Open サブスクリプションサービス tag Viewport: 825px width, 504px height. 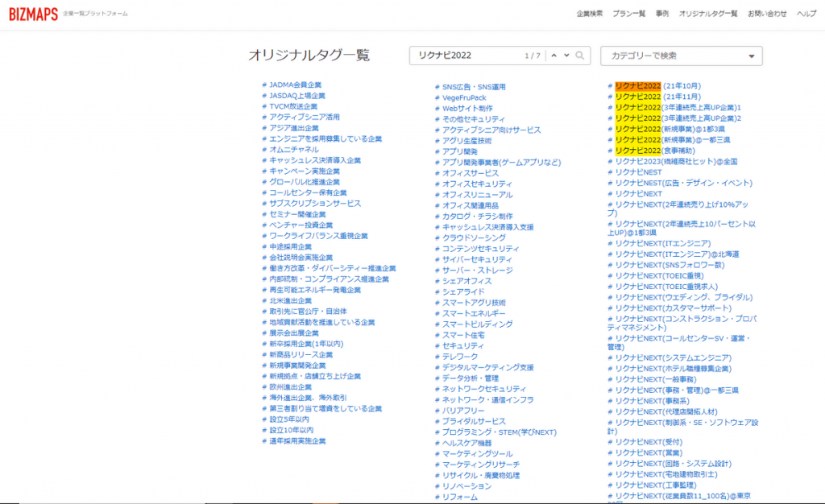315,204
